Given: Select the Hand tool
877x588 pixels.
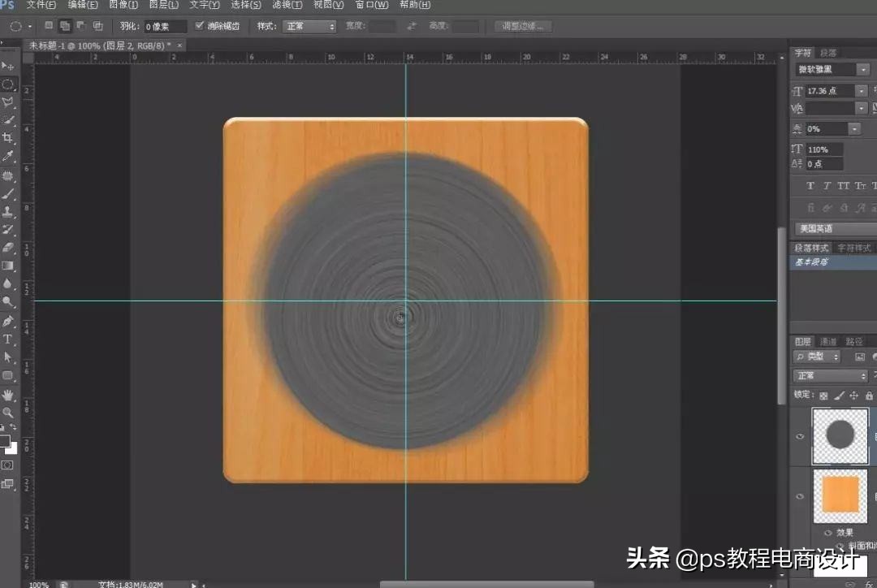Looking at the screenshot, I should click(8, 396).
